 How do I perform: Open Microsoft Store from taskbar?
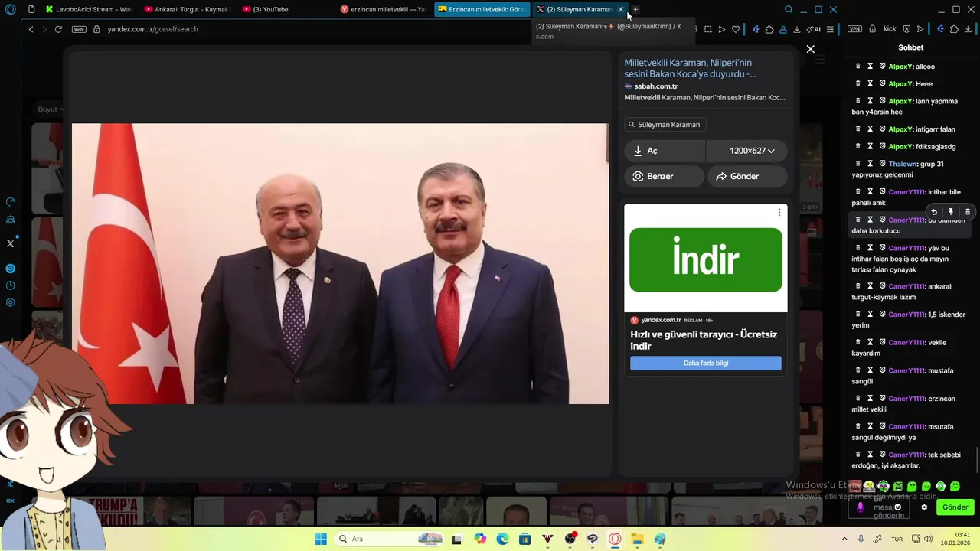point(524,539)
